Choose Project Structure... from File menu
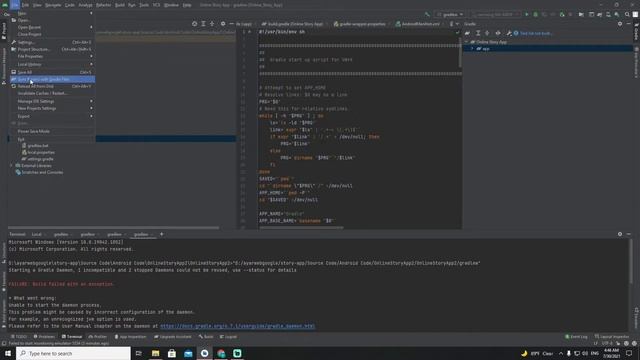Image resolution: width=640 pixels, height=360 pixels. (x=52, y=49)
